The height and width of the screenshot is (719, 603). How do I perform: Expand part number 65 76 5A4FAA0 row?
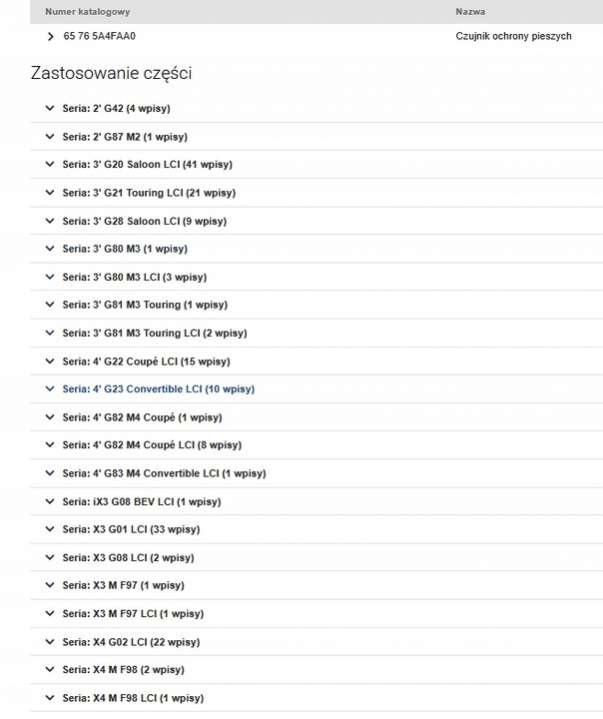click(x=50, y=36)
